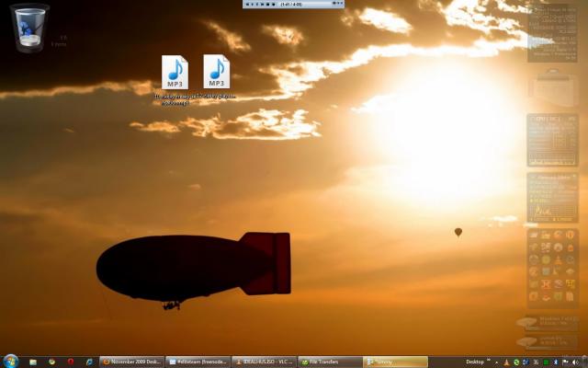Viewport: 588px width, 368px height.
Task: Expand the Desktop toolbar chevron
Action: 489,361
